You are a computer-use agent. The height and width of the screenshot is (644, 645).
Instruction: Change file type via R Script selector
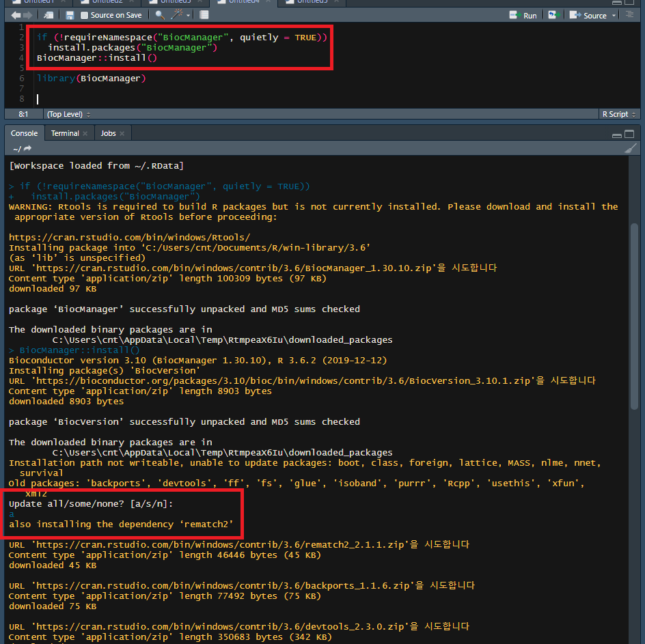(618, 114)
